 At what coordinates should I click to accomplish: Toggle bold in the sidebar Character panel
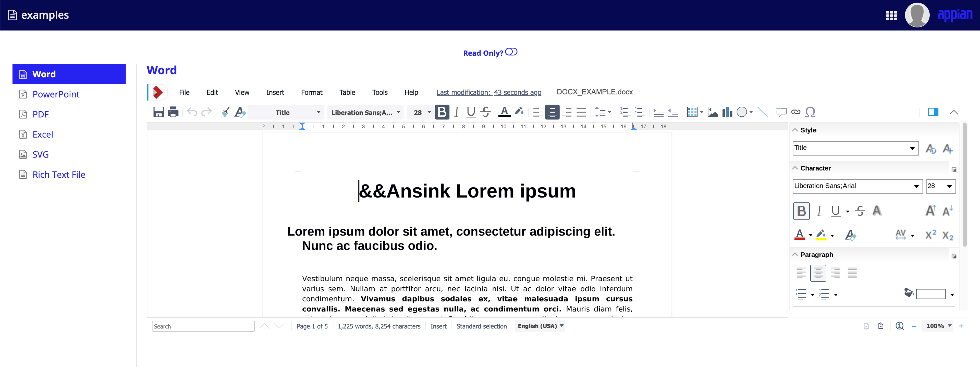801,211
